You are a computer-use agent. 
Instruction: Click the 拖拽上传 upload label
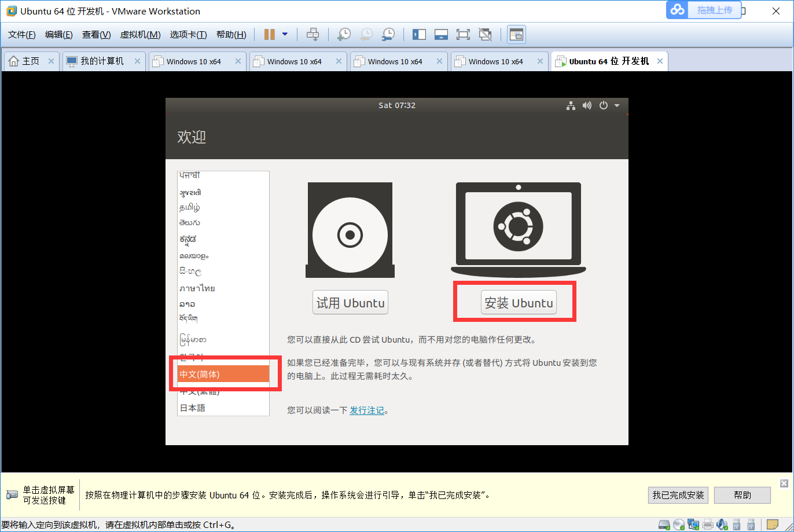pyautogui.click(x=715, y=10)
